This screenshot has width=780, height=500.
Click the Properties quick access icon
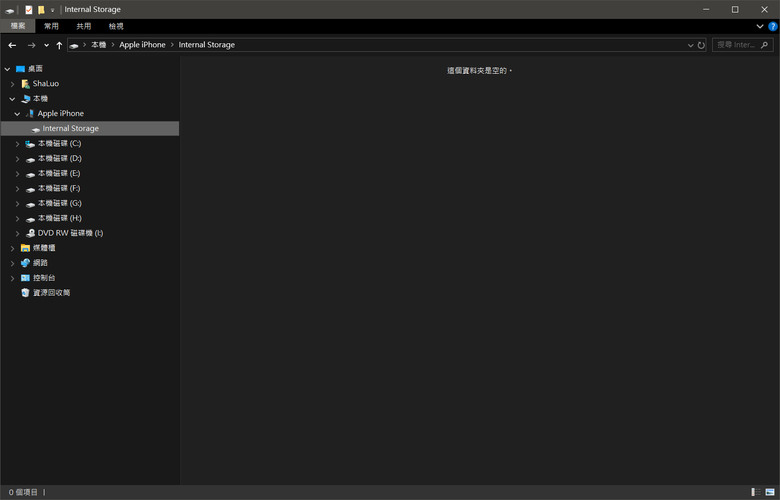pos(29,9)
